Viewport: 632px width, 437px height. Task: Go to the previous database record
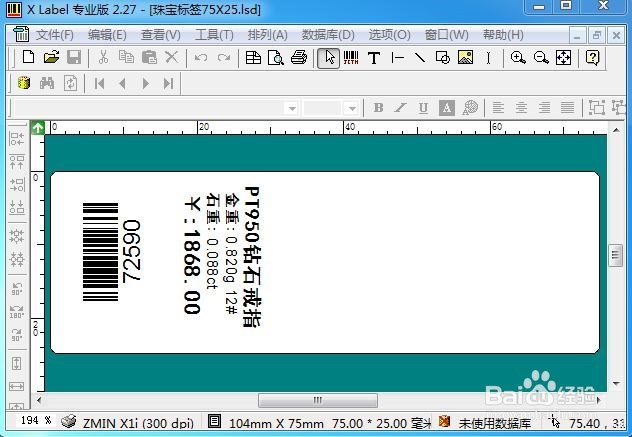123,84
